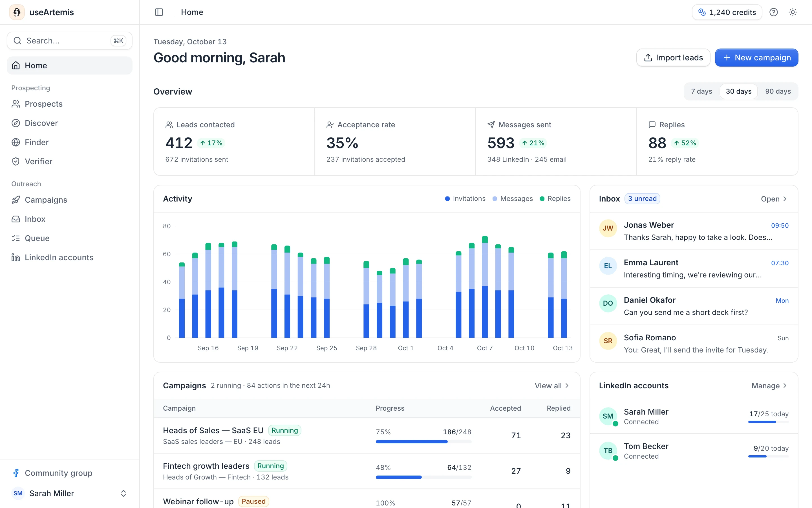
Task: Open the help question mark icon
Action: click(773, 12)
